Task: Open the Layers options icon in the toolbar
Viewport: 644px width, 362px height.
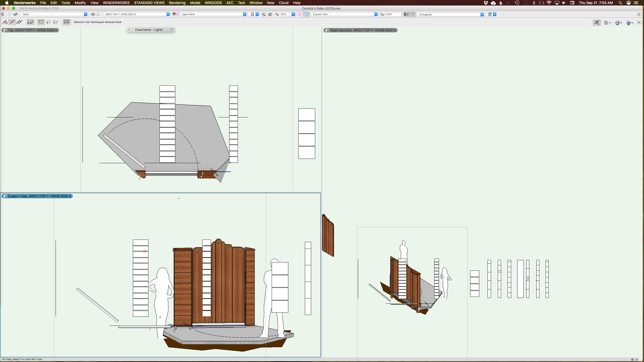Action: pos(93,14)
